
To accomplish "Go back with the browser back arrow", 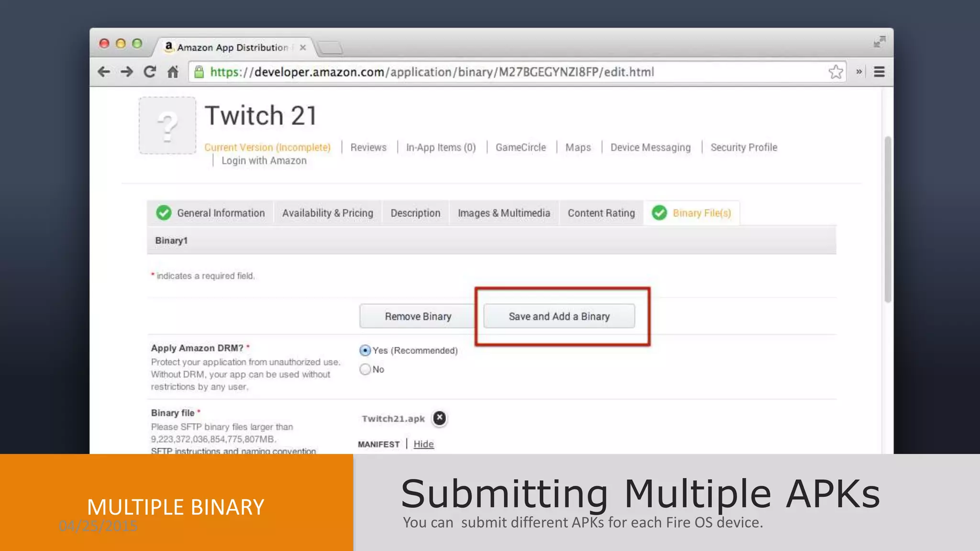I will point(104,72).
